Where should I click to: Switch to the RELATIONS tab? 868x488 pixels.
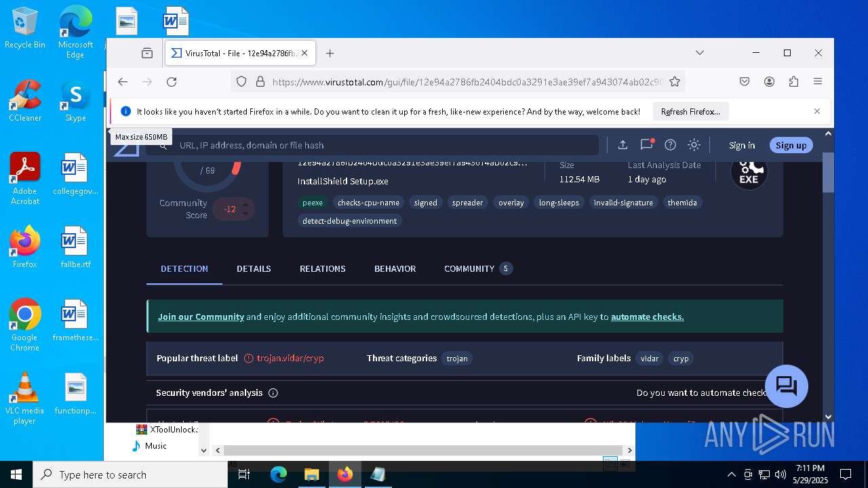click(323, 269)
